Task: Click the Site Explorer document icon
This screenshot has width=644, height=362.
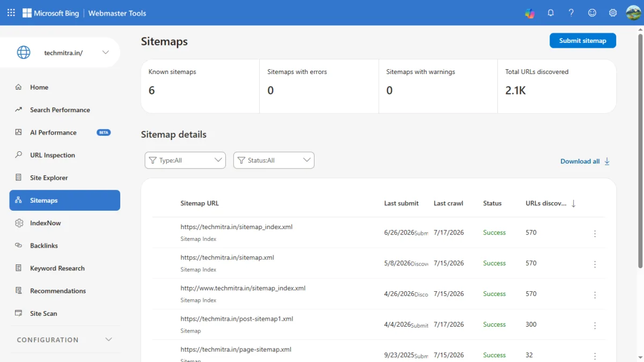Action: coord(19,178)
